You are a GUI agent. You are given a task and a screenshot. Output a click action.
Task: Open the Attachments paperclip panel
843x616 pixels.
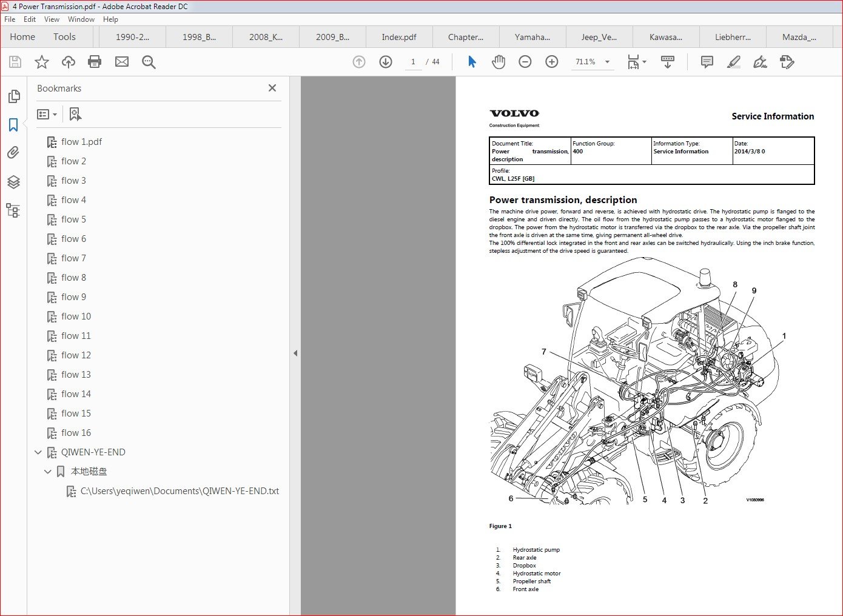coord(13,153)
